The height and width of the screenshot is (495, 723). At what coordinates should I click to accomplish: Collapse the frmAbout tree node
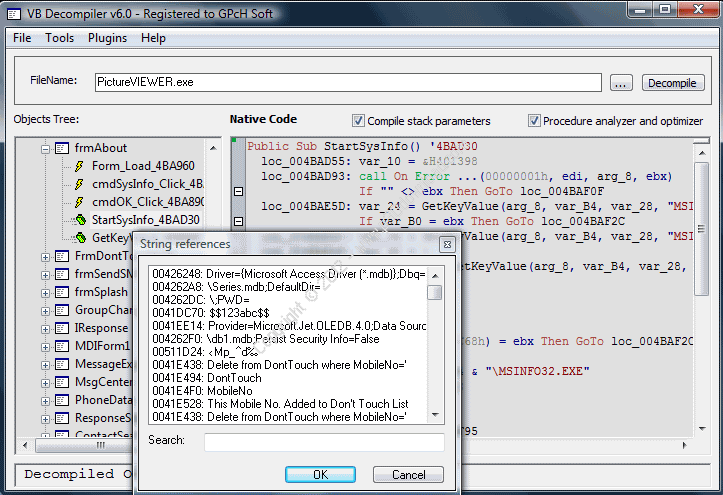45,148
